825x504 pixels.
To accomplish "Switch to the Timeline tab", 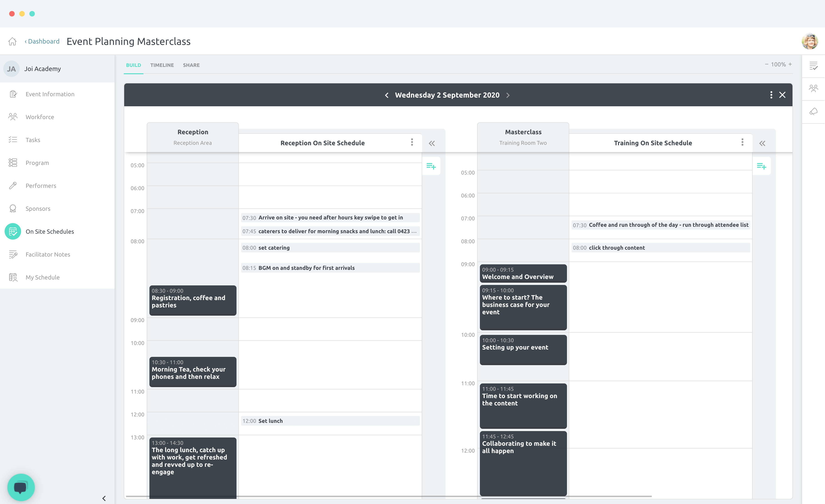I will coord(162,65).
